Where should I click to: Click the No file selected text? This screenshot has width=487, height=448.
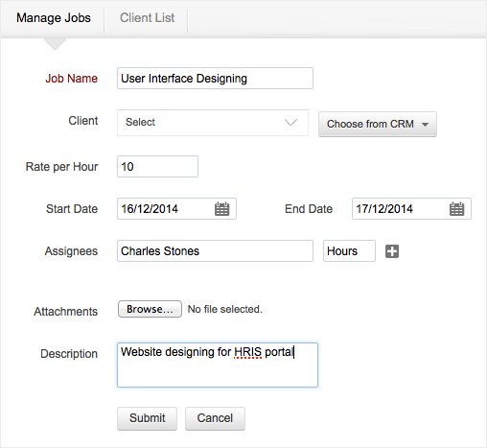[225, 309]
